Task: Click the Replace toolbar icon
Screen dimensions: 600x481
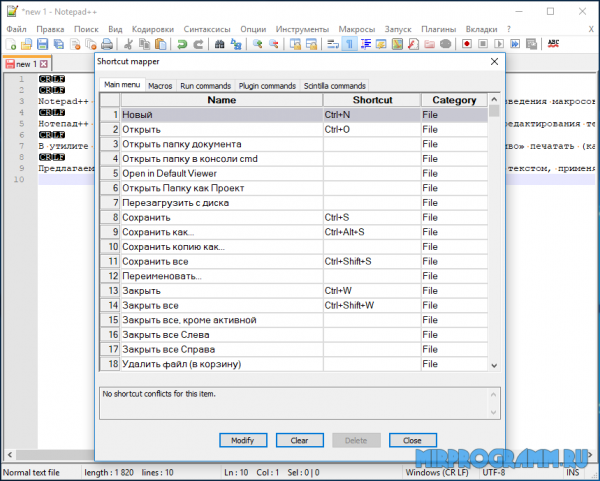Action: [236, 44]
